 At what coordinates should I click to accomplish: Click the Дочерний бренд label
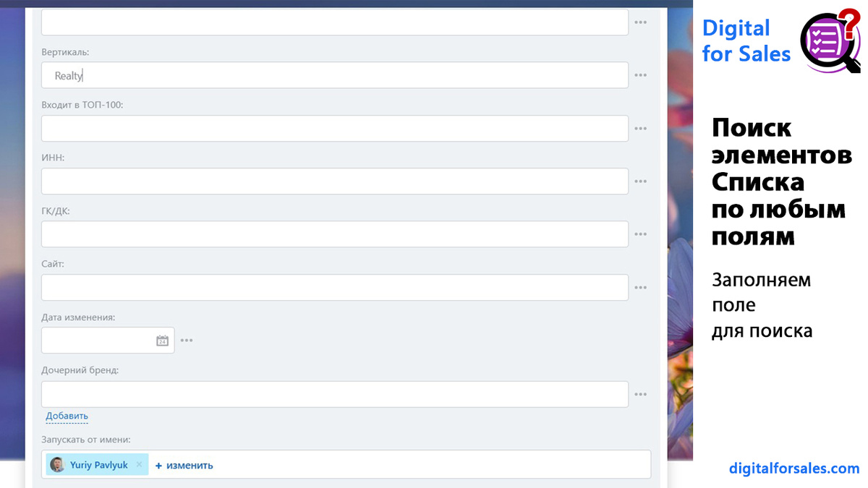pyautogui.click(x=80, y=370)
